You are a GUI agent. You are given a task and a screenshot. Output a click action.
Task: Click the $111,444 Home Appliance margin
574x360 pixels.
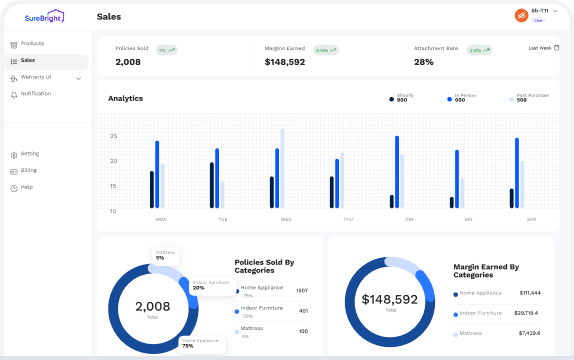(x=530, y=293)
